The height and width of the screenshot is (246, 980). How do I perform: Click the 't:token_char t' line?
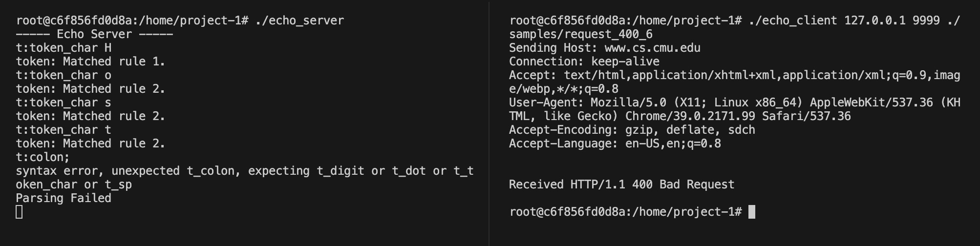[64, 130]
